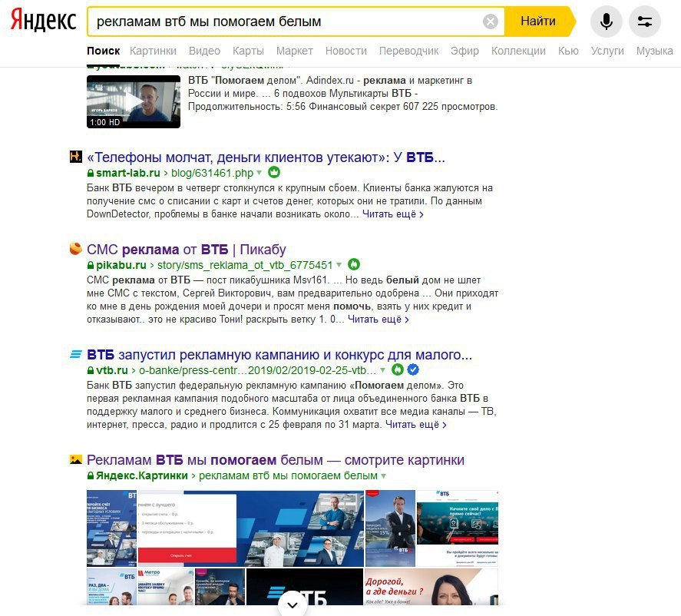Clear the search query with the X icon
The height and width of the screenshot is (616, 681).
(491, 21)
